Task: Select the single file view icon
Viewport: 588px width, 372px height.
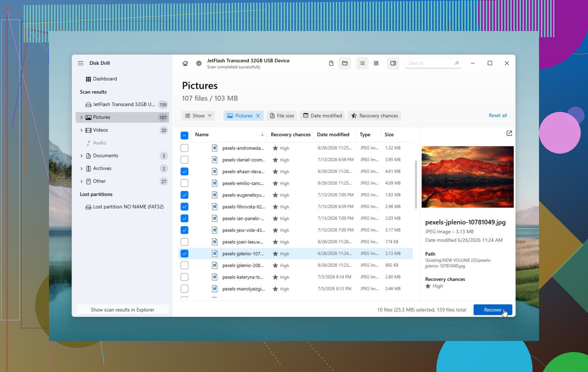Action: [x=331, y=63]
